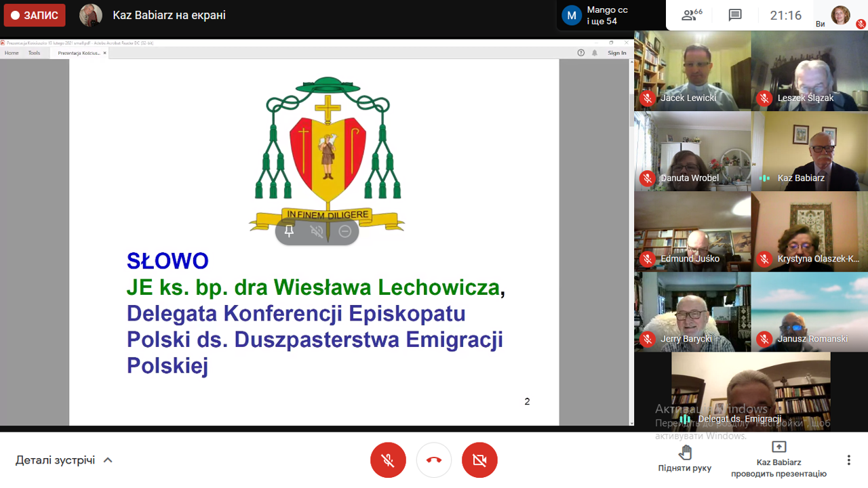Open the meeting chat panel
This screenshot has width=868, height=488.
tap(735, 16)
